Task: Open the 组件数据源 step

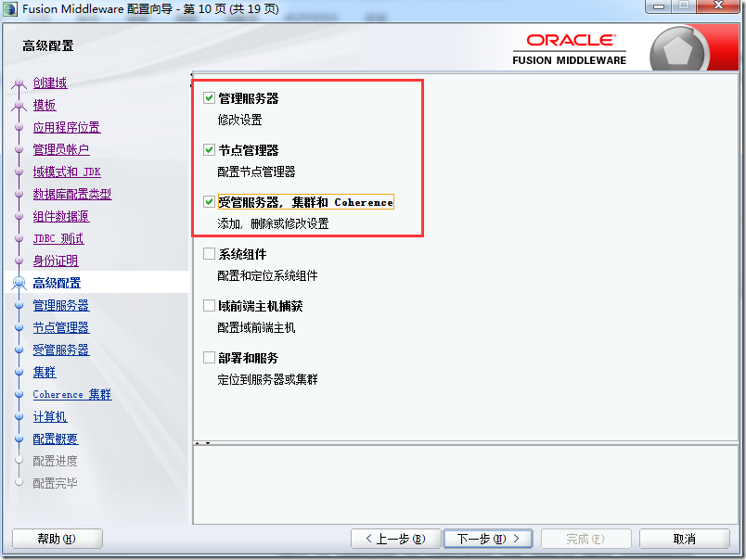Action: tap(61, 217)
